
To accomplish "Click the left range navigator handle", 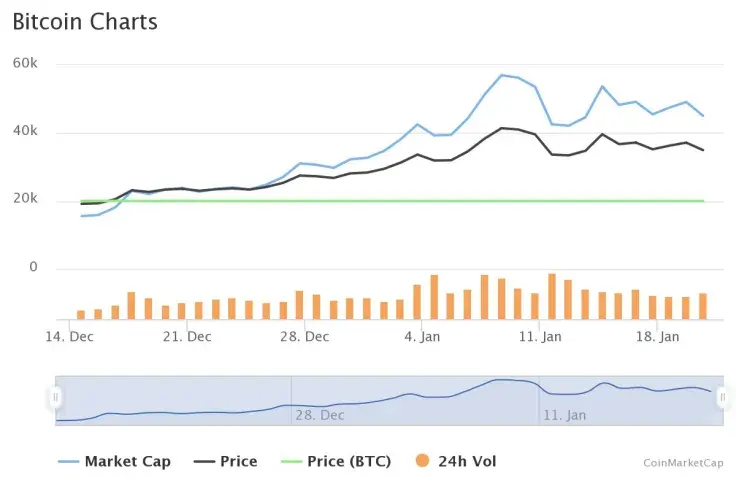I will click(56, 398).
